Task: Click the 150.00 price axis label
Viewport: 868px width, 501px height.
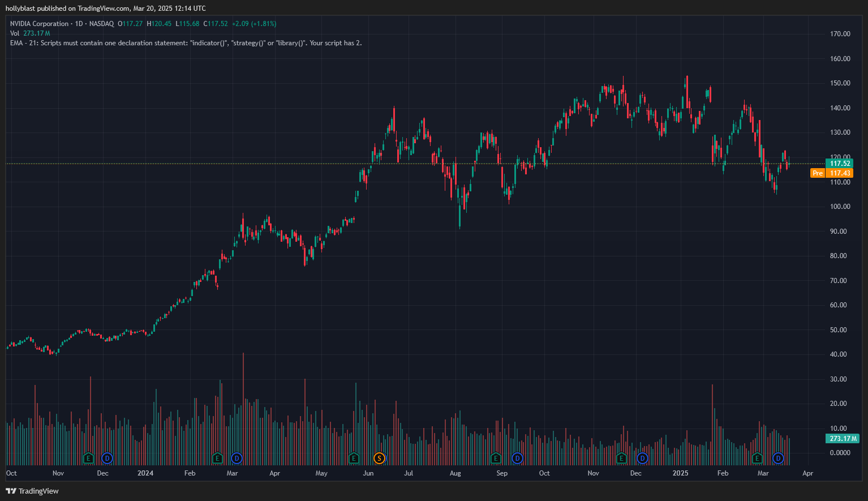Action: point(840,83)
